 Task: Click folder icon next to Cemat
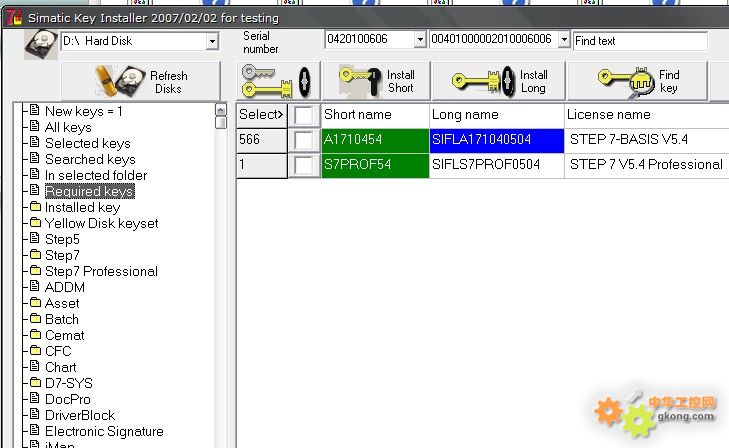click(35, 334)
